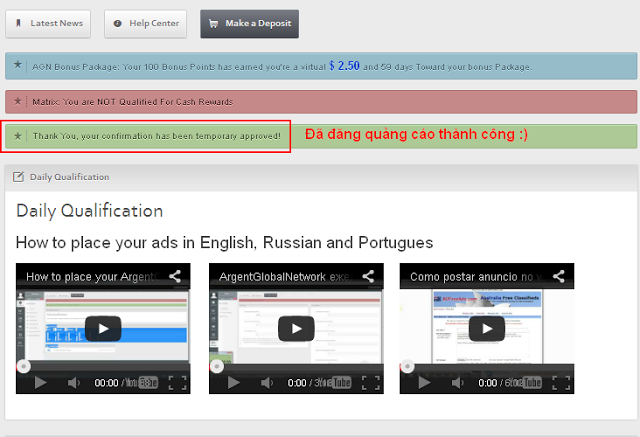
Task: Click the 'How to place your ads' heading
Action: click(224, 243)
